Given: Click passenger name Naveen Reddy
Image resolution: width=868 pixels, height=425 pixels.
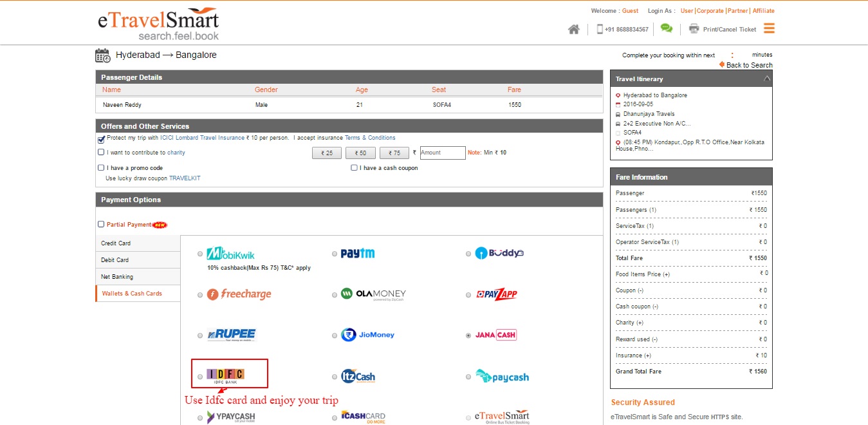Looking at the screenshot, I should pyautogui.click(x=122, y=105).
